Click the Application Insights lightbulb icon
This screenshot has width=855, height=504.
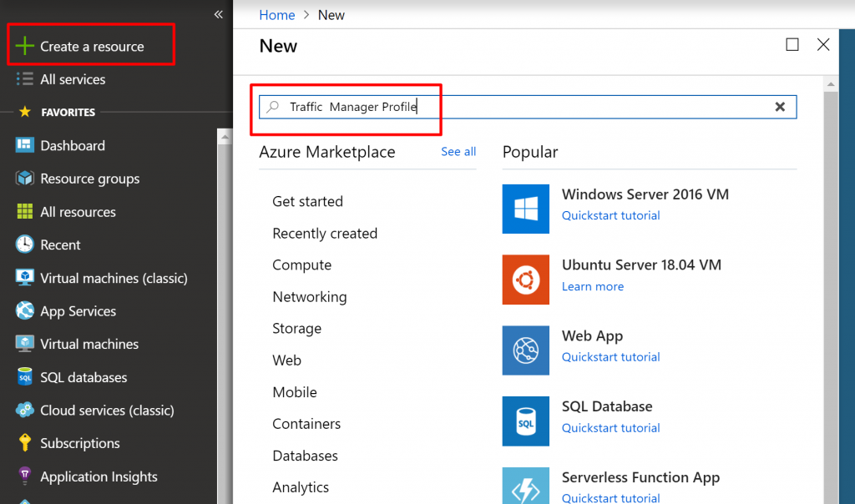(24, 476)
